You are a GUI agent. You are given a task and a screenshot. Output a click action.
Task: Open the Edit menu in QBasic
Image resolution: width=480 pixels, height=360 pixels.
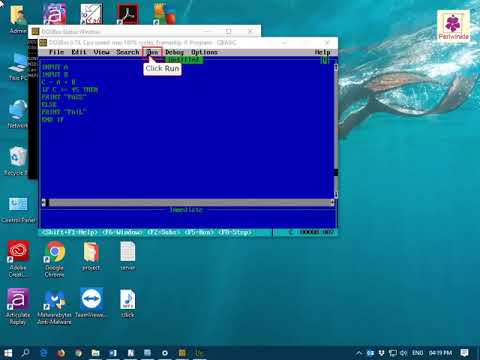[79, 52]
